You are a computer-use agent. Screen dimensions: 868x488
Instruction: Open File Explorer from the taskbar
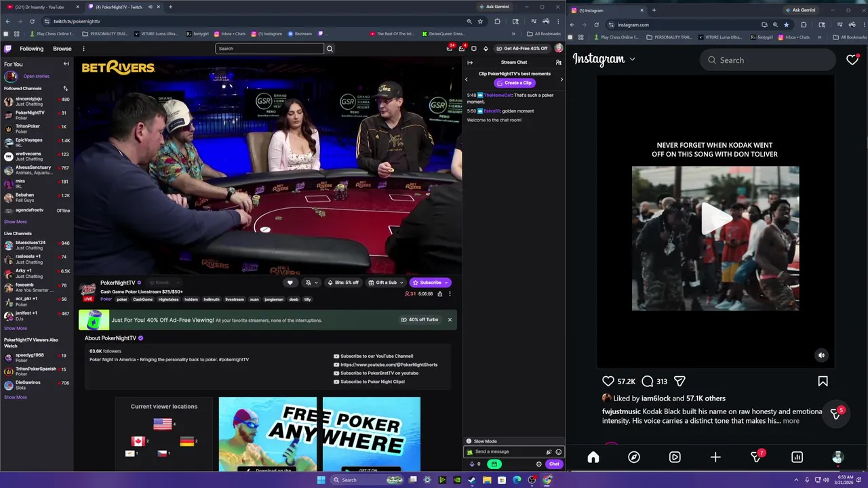point(487,480)
